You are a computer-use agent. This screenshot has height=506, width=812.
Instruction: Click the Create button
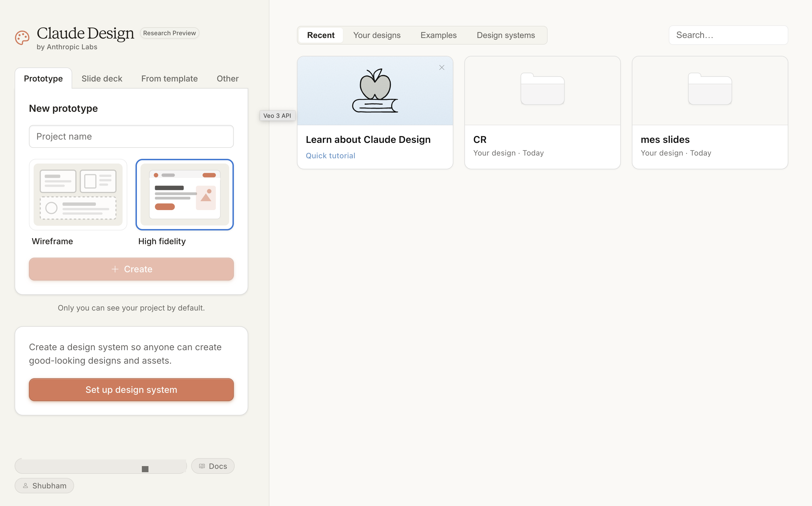(x=131, y=269)
